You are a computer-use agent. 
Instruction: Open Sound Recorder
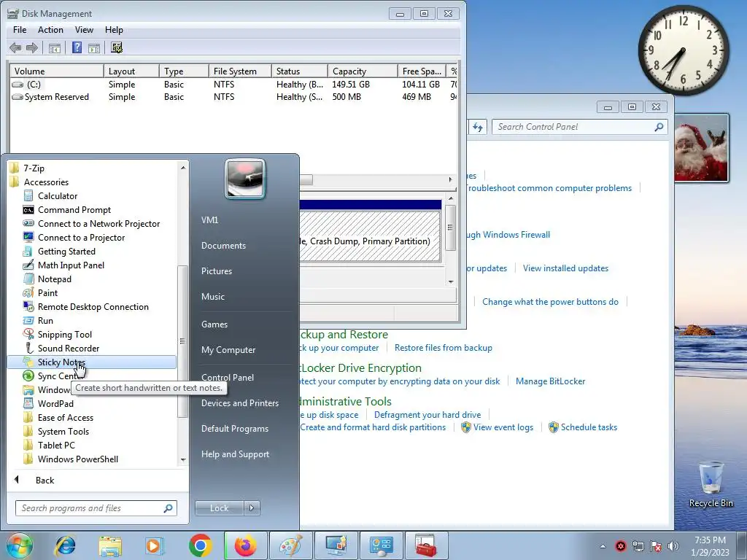pyautogui.click(x=69, y=348)
